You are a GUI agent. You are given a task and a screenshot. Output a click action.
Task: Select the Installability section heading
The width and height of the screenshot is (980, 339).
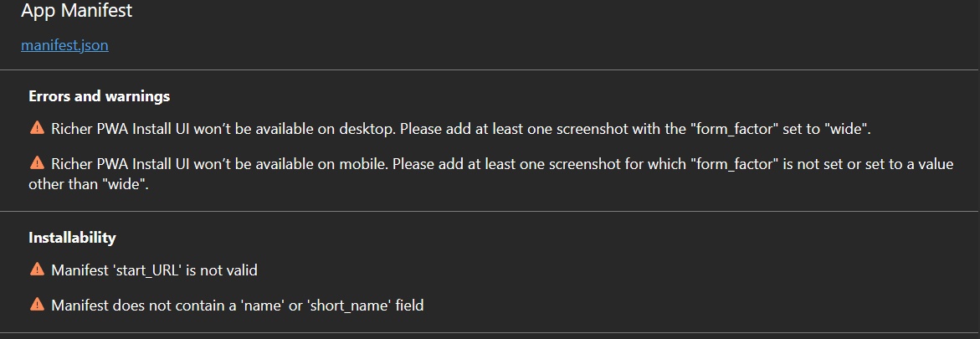(x=73, y=238)
